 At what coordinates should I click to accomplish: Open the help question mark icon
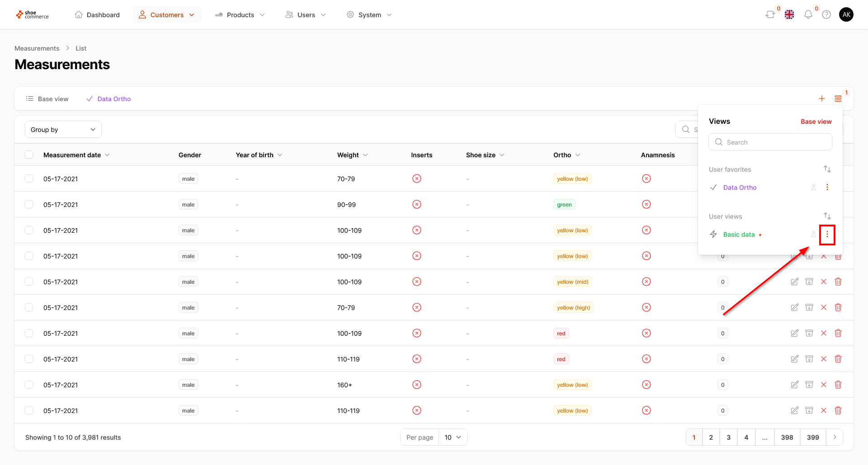click(x=826, y=15)
